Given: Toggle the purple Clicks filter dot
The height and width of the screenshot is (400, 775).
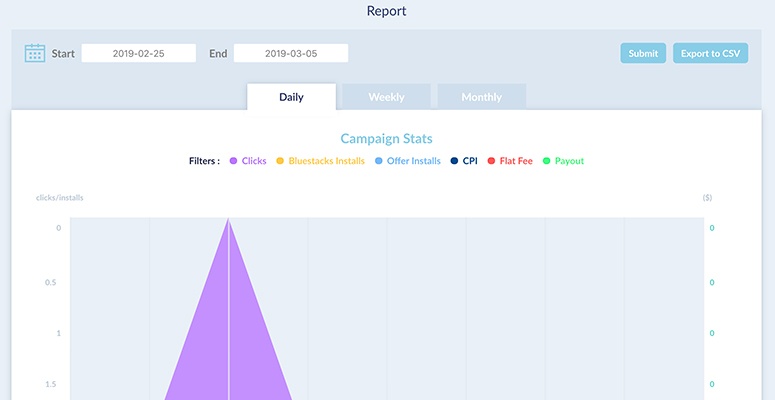Looking at the screenshot, I should 233,161.
